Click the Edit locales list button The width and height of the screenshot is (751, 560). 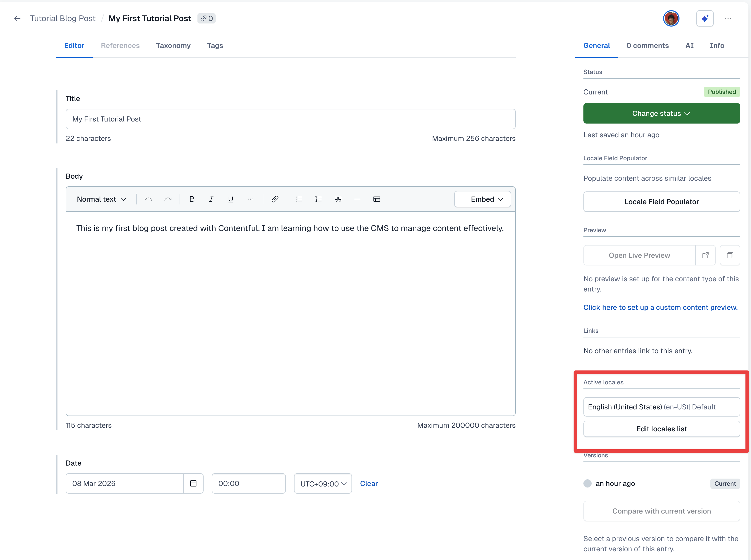pos(661,429)
